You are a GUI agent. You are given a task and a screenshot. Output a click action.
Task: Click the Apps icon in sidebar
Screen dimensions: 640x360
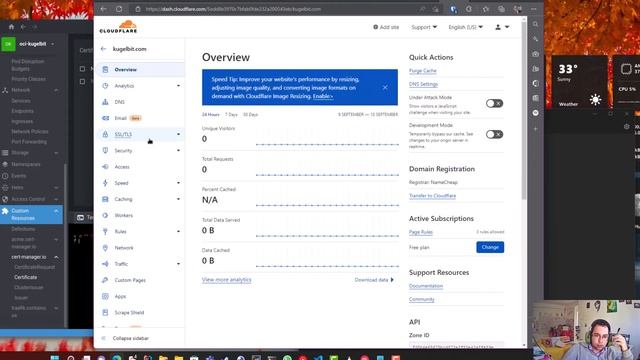(105, 296)
